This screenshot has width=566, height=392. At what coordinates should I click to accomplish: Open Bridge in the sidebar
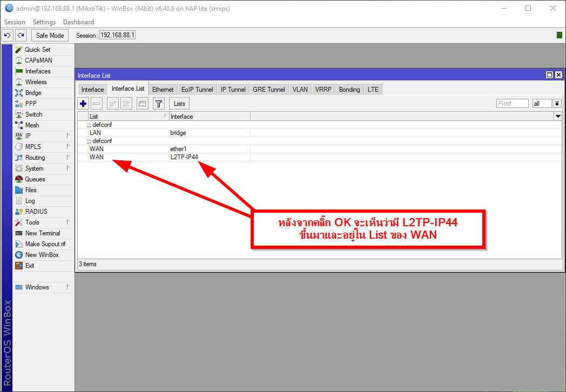43,93
